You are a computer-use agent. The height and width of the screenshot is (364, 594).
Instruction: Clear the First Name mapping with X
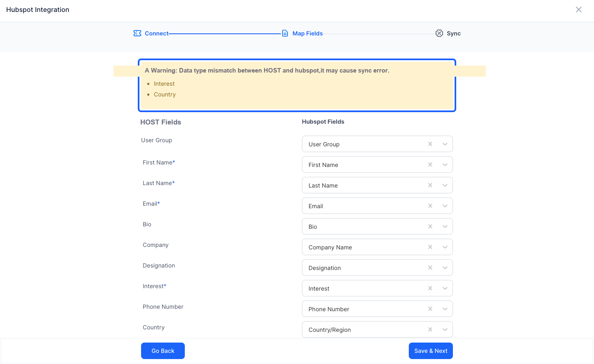(430, 164)
